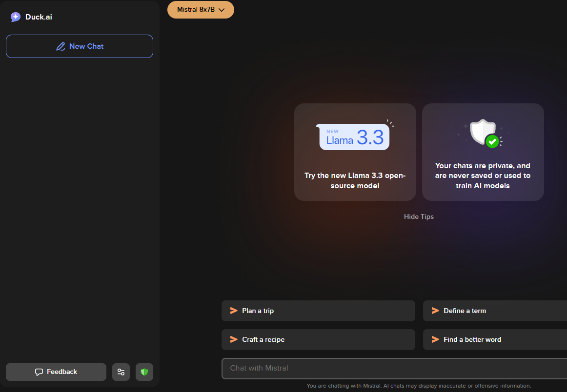Open the Try the new Llama 3.3 card

click(x=355, y=152)
